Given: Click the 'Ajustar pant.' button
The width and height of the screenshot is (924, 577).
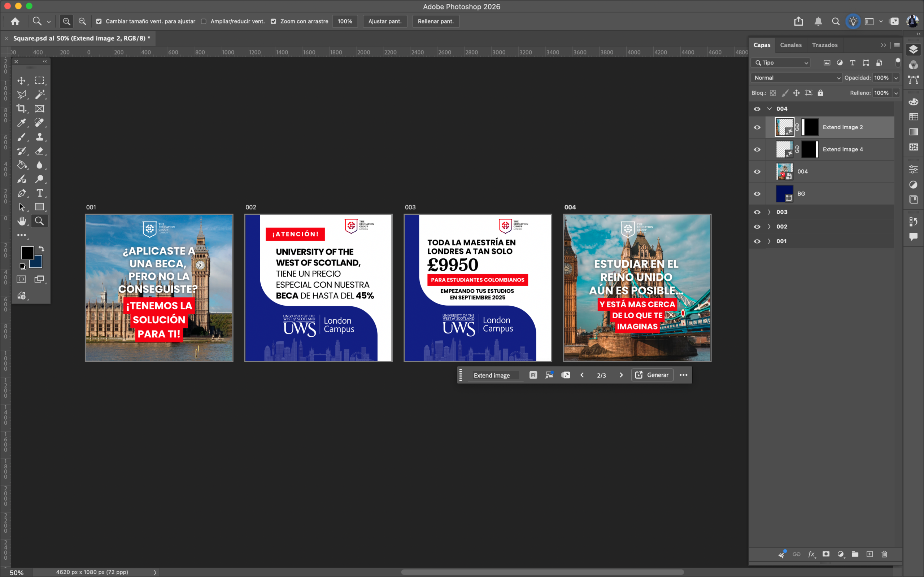Looking at the screenshot, I should 385,21.
